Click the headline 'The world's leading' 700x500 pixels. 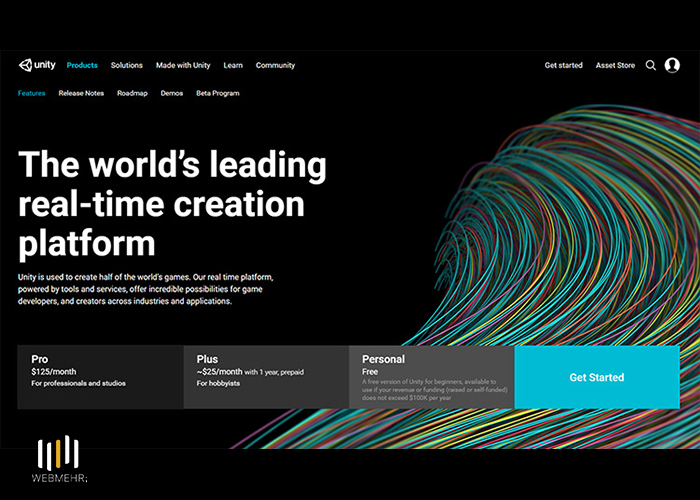[x=172, y=165]
